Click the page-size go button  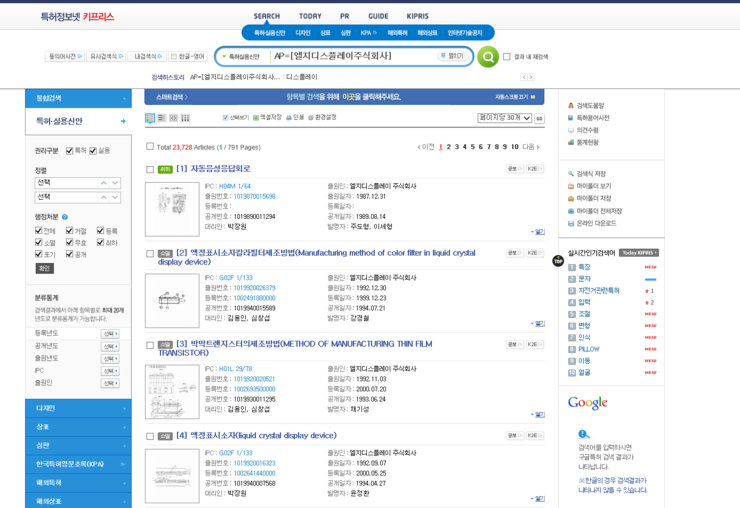[x=539, y=119]
